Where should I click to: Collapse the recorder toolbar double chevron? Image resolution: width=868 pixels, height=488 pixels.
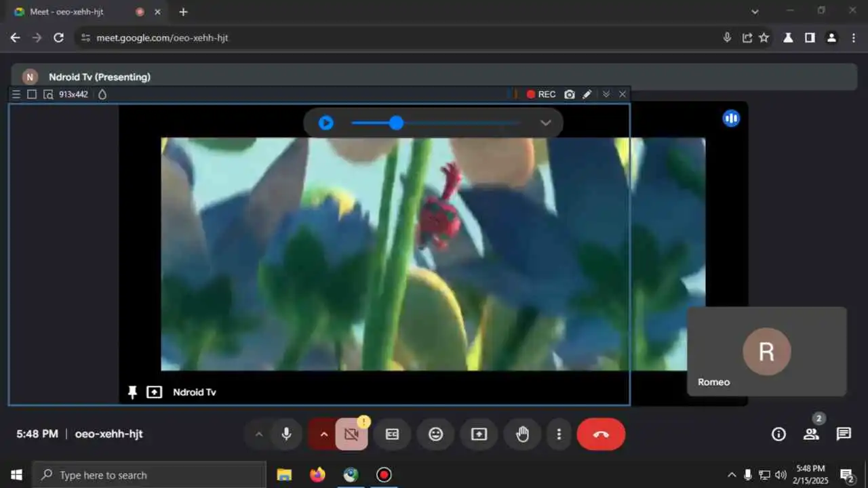coord(606,94)
